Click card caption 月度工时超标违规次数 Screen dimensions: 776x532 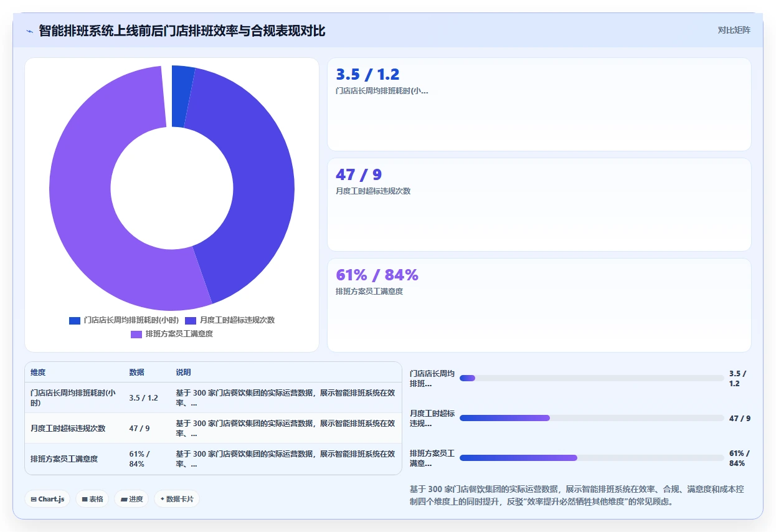(373, 191)
